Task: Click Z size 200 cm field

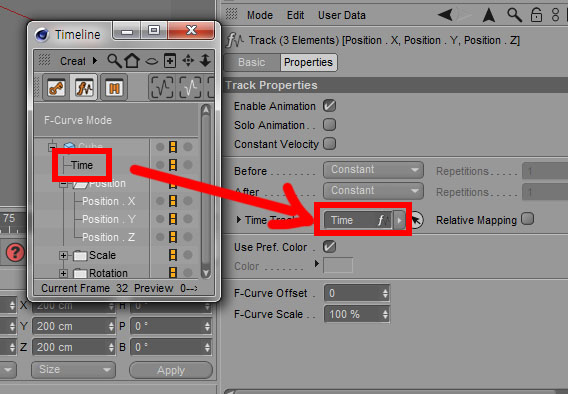Action: click(74, 347)
